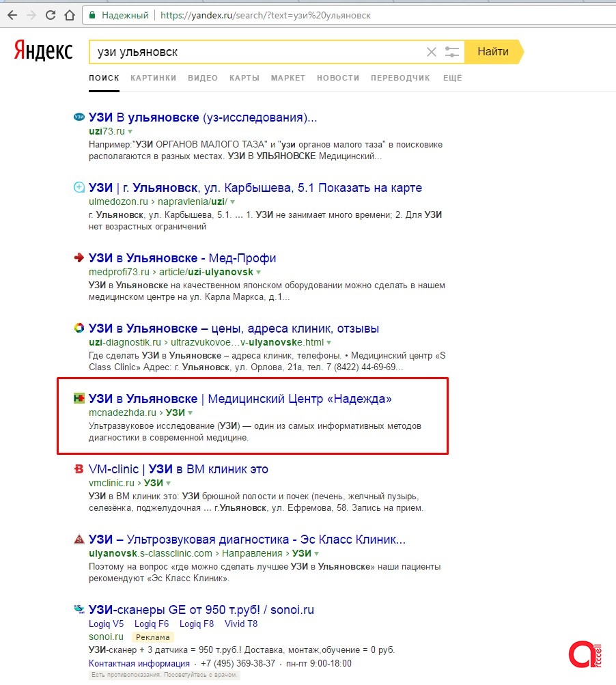Open ad УЗИ-сканеры GE от 950 т.руб
Screen dimensions: 616x685
coord(201,610)
